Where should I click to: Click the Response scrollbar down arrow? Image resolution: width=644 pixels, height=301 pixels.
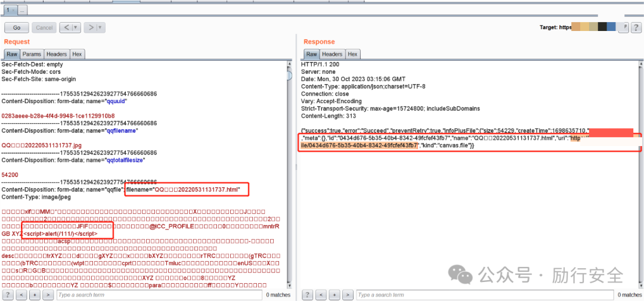[x=641, y=286]
